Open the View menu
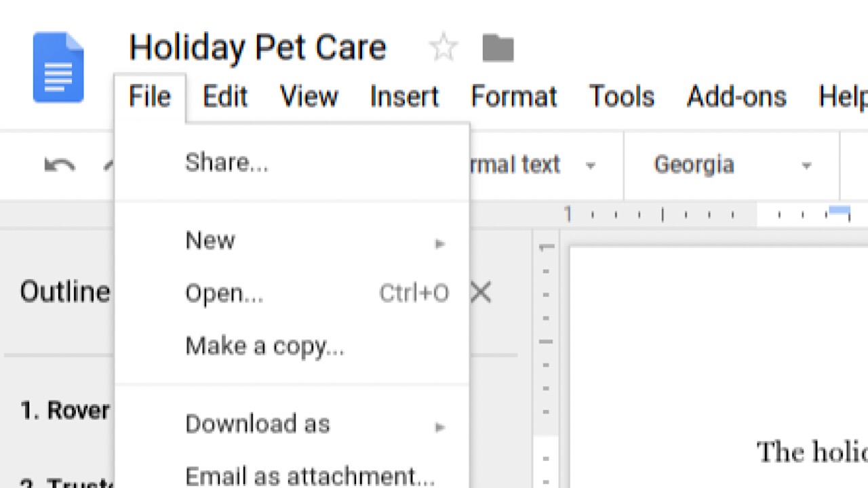Screen dimensions: 868x488 pos(309,97)
